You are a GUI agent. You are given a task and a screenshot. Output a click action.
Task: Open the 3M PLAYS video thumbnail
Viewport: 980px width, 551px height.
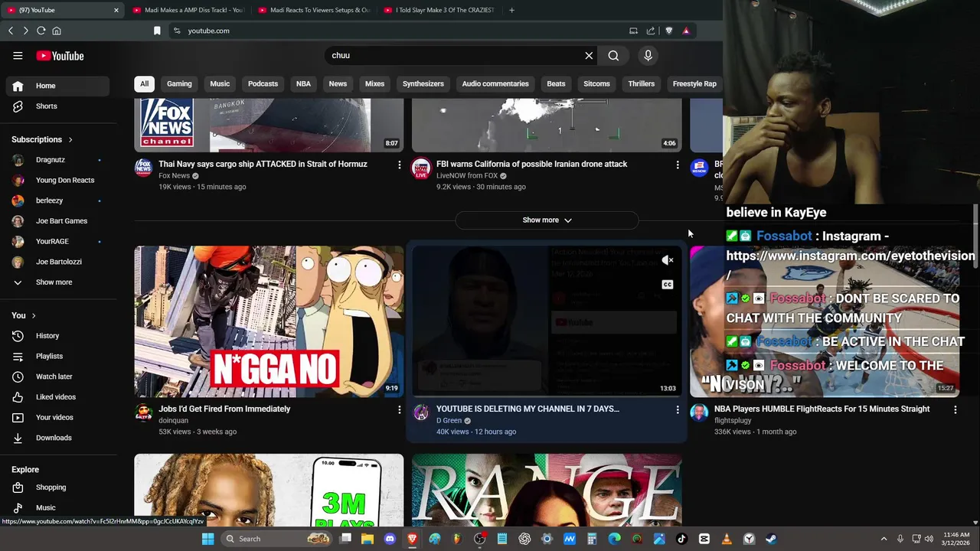point(269,491)
